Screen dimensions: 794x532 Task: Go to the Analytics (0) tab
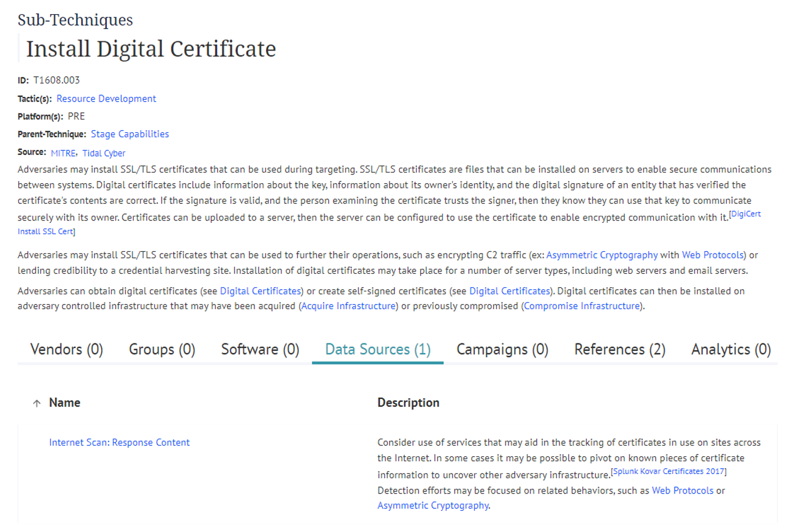(x=731, y=349)
